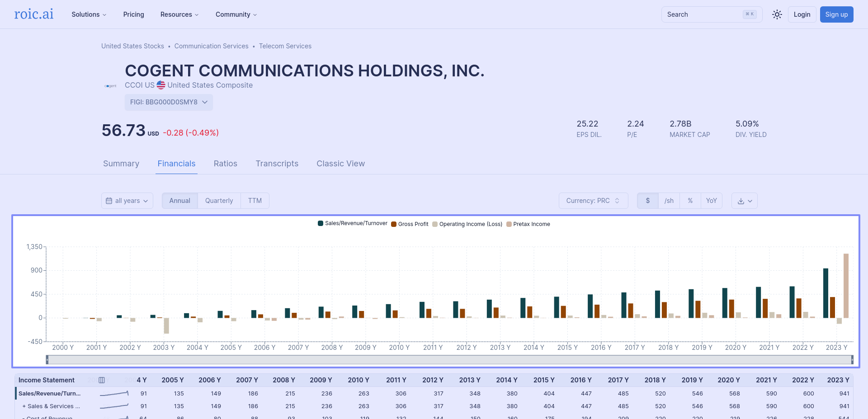
Task: Toggle the light/dark theme sun icon
Action: [x=777, y=14]
